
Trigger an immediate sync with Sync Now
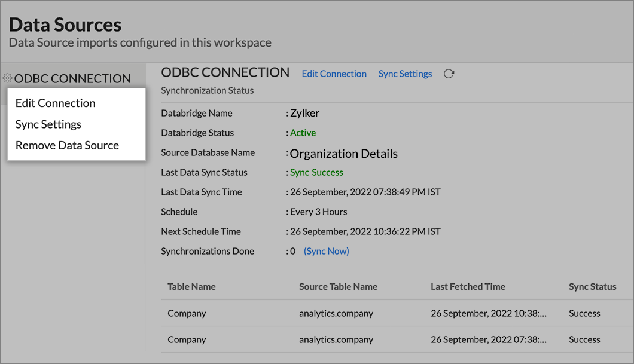pyautogui.click(x=326, y=251)
